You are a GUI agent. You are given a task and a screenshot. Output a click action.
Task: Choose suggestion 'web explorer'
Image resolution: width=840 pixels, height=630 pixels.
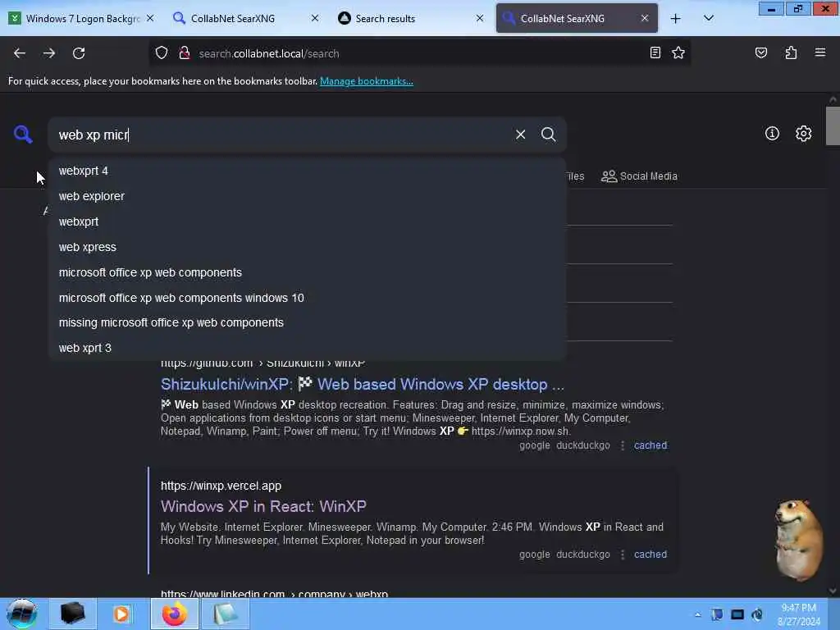[x=307, y=196]
